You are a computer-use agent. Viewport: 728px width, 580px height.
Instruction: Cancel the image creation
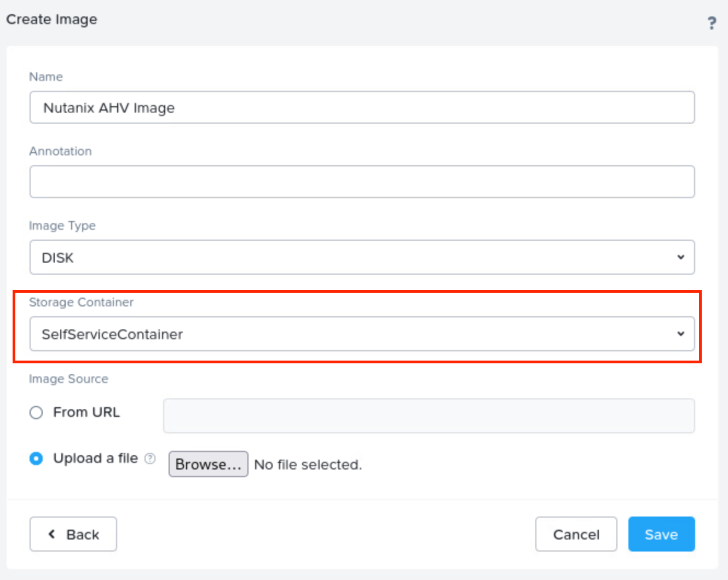[576, 534]
